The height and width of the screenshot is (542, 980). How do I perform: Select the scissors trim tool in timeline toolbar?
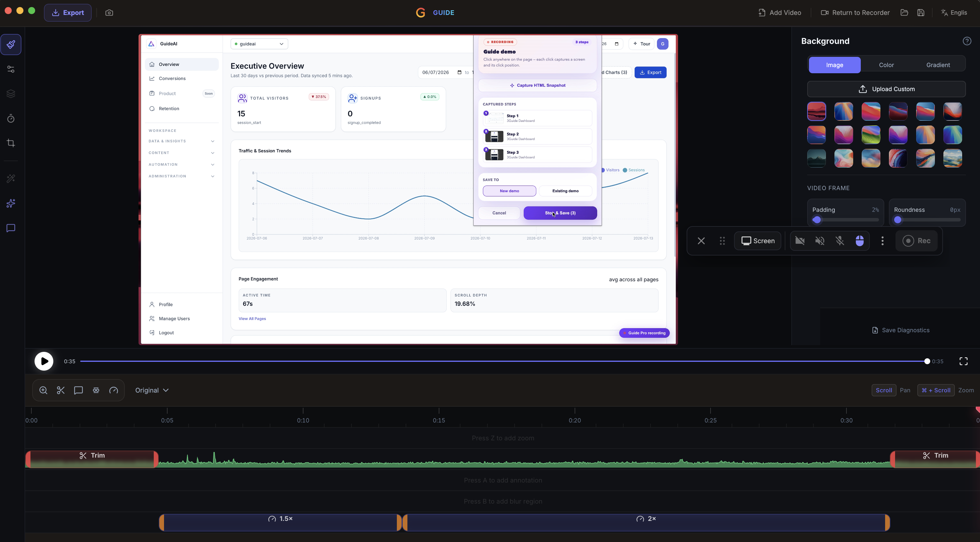61,390
